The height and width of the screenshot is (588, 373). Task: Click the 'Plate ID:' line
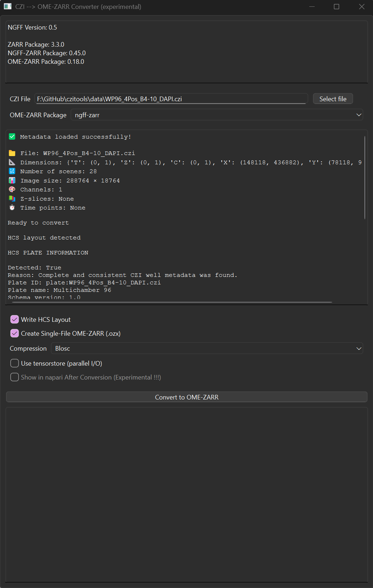click(x=84, y=283)
